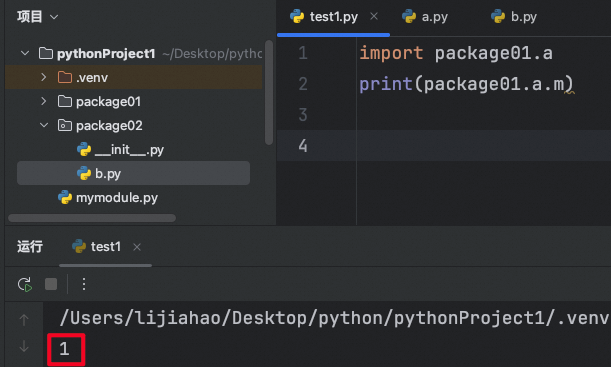The image size is (611, 367).
Task: Click the project tree horizontal scrollbar
Action: (x=92, y=218)
